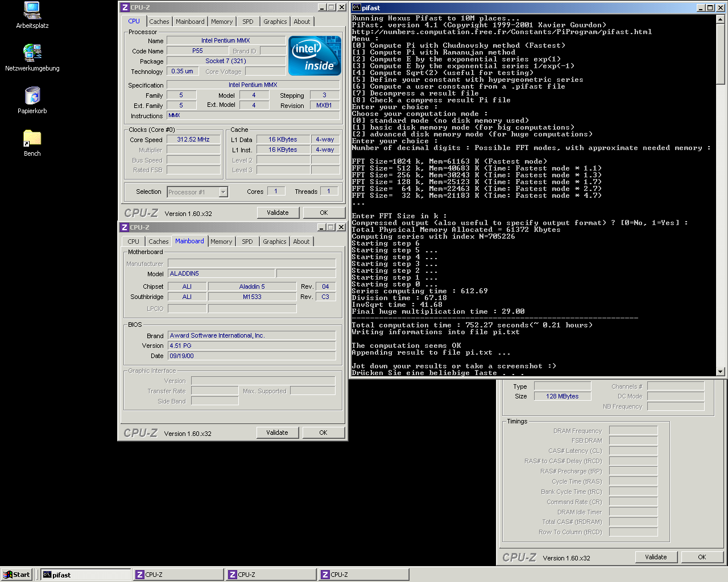Activate the first CPU-Z taskbar button
This screenshot has width=728, height=582.
[179, 575]
